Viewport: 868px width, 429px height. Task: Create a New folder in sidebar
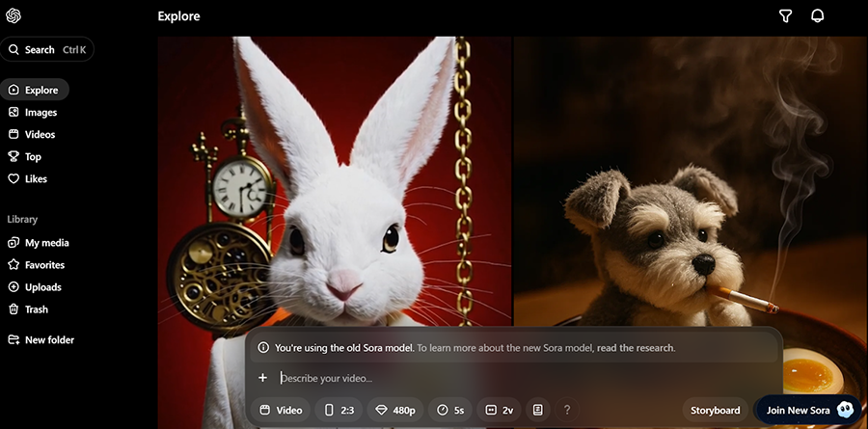pyautogui.click(x=48, y=339)
